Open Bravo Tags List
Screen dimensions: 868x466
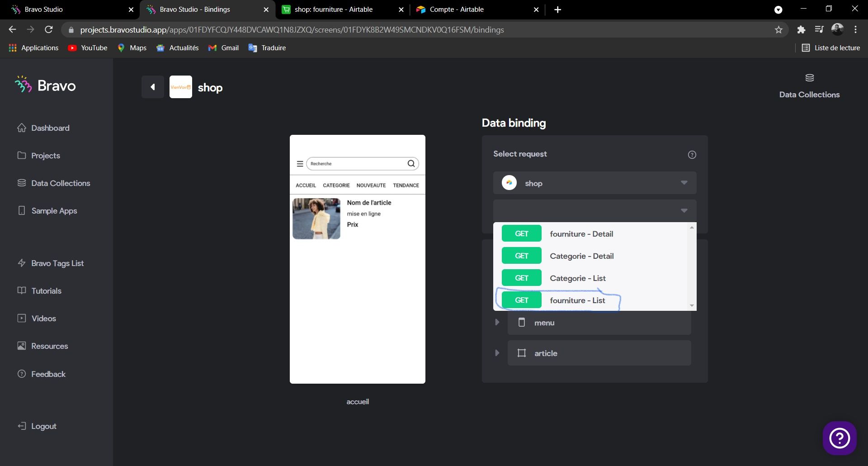51,263
